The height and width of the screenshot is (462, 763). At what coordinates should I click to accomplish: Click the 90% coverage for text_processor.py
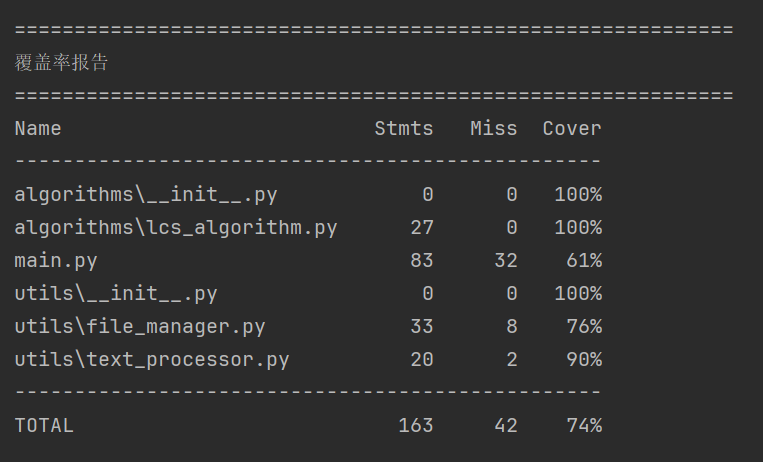[583, 359]
